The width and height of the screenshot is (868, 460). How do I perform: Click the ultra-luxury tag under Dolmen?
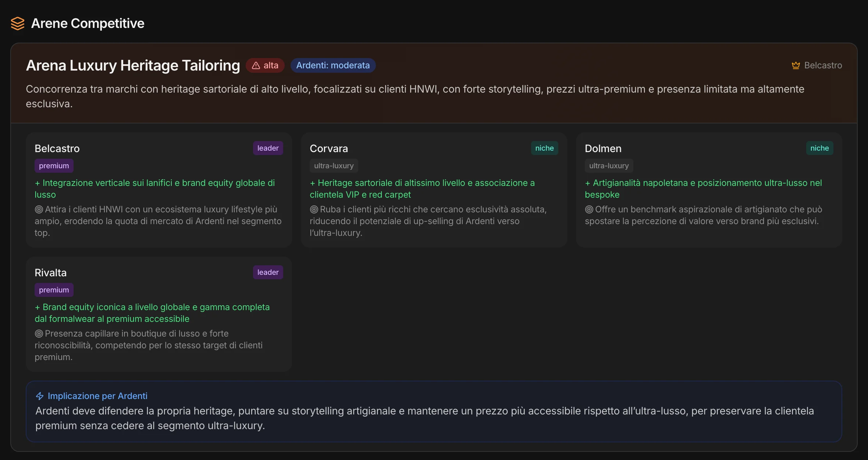tap(609, 166)
